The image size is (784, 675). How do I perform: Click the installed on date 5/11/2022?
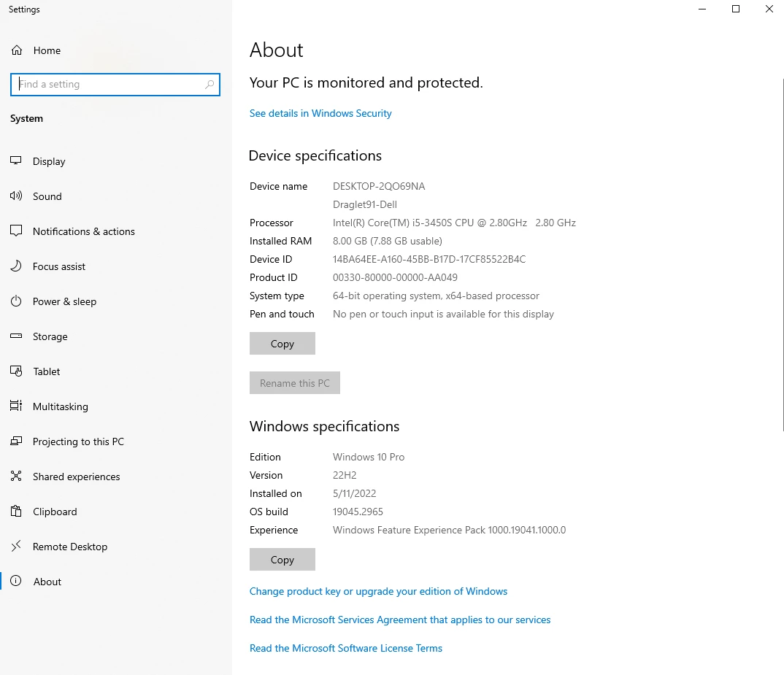click(x=355, y=493)
